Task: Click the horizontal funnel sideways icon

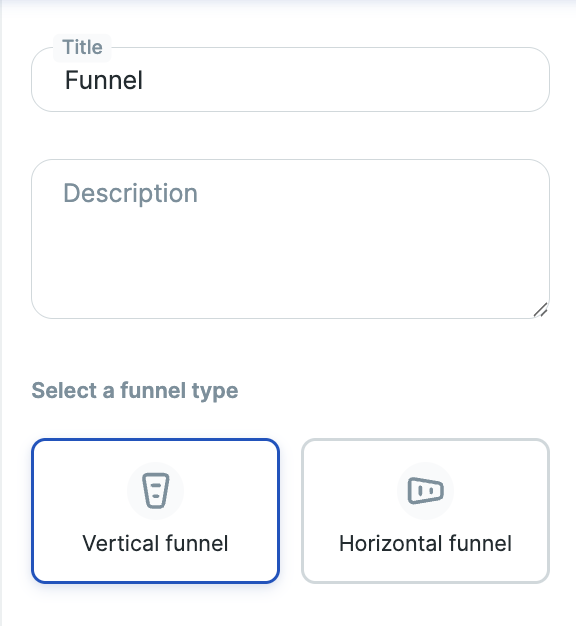Action: (426, 490)
